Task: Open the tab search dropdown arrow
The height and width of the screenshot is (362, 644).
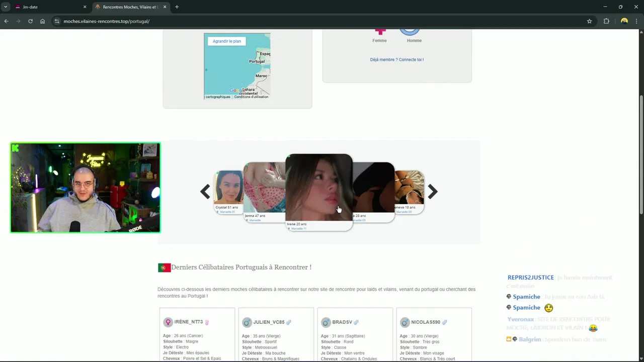Action: [x=5, y=7]
